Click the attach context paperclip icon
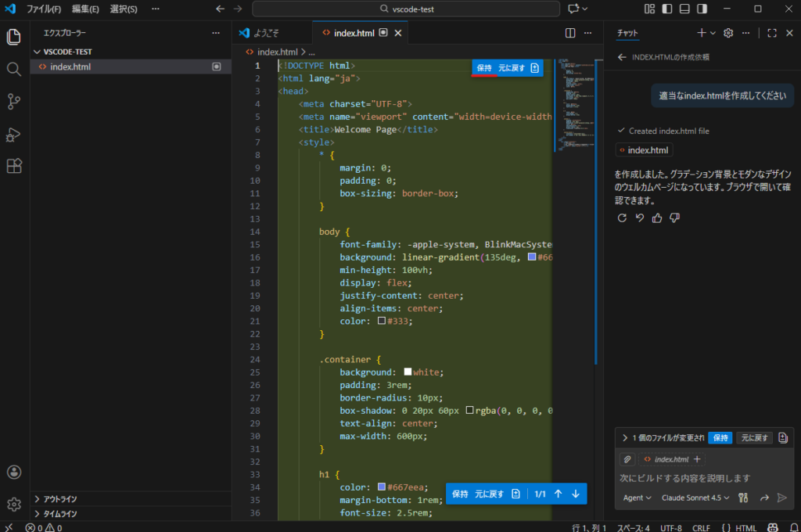Screen dimensions: 801x532 click(627, 459)
